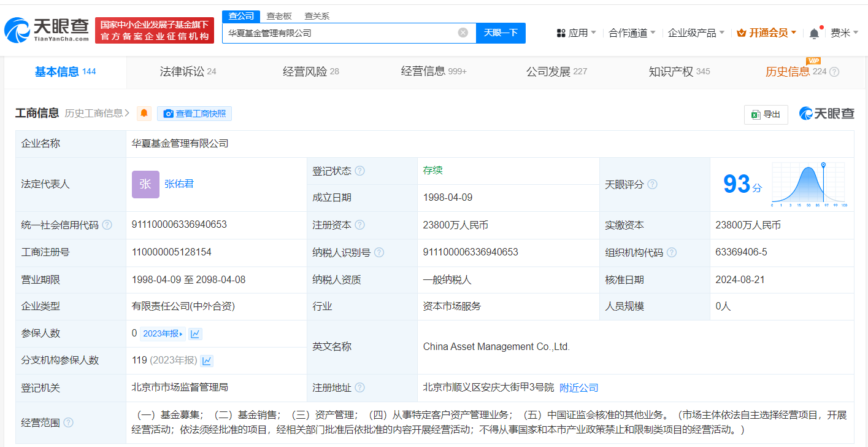868x447 pixels.
Task: Open the 企业级产品 dropdown
Action: [696, 33]
